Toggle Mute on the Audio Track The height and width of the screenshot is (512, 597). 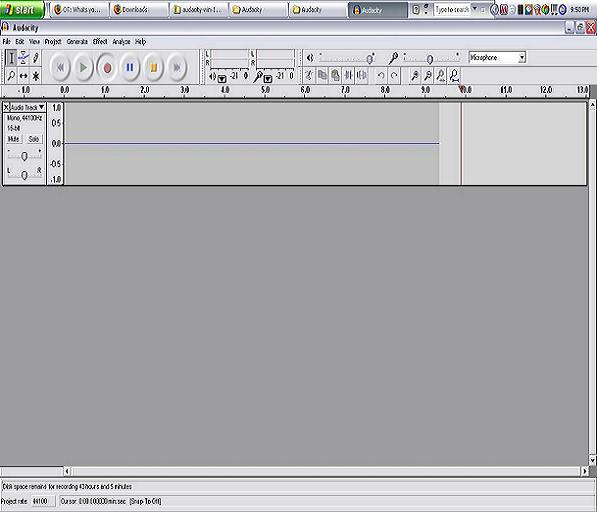pyautogui.click(x=14, y=139)
